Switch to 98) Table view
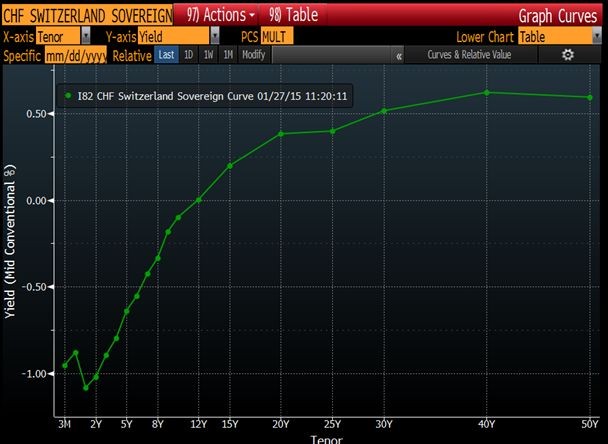This screenshot has width=608, height=444. coord(293,15)
